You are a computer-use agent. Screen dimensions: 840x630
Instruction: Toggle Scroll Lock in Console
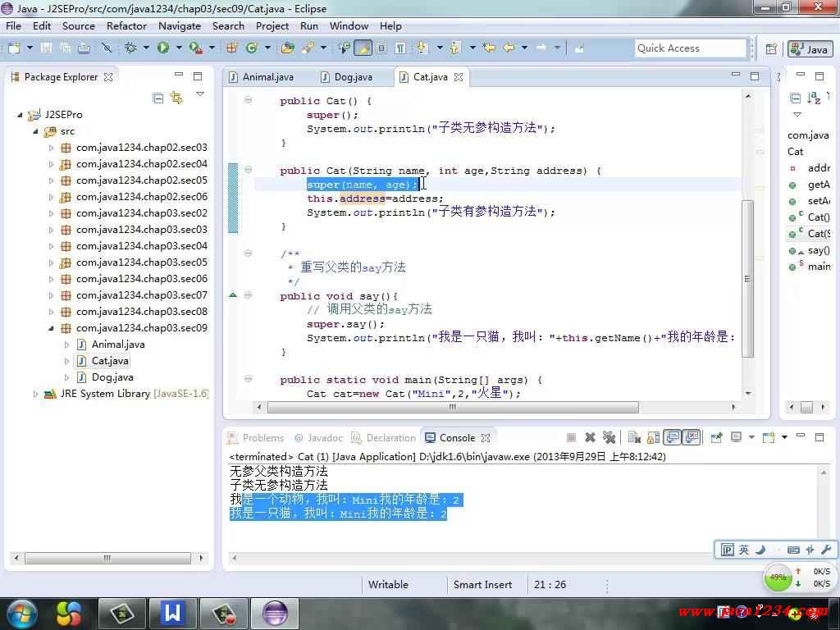coord(653,438)
